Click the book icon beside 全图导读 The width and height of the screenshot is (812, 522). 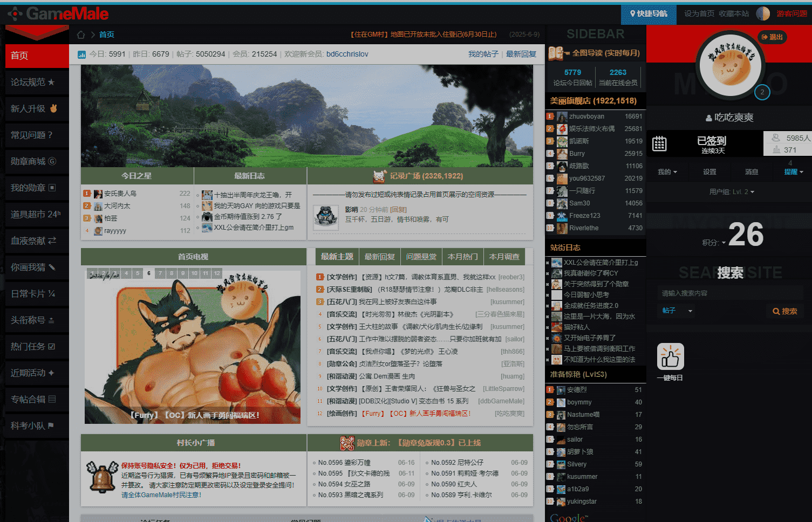click(556, 53)
